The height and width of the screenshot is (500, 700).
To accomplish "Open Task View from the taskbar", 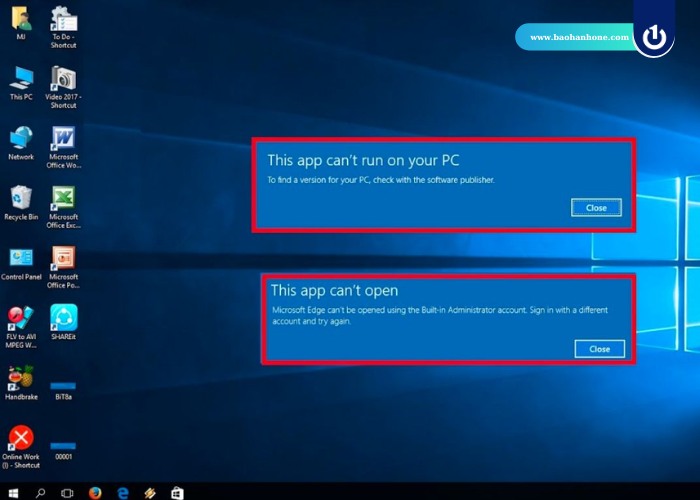I will (x=67, y=492).
